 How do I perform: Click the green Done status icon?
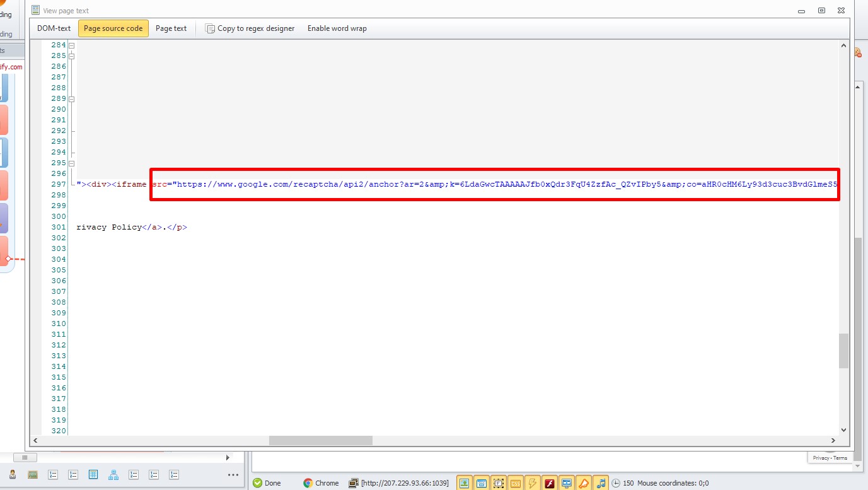click(258, 483)
